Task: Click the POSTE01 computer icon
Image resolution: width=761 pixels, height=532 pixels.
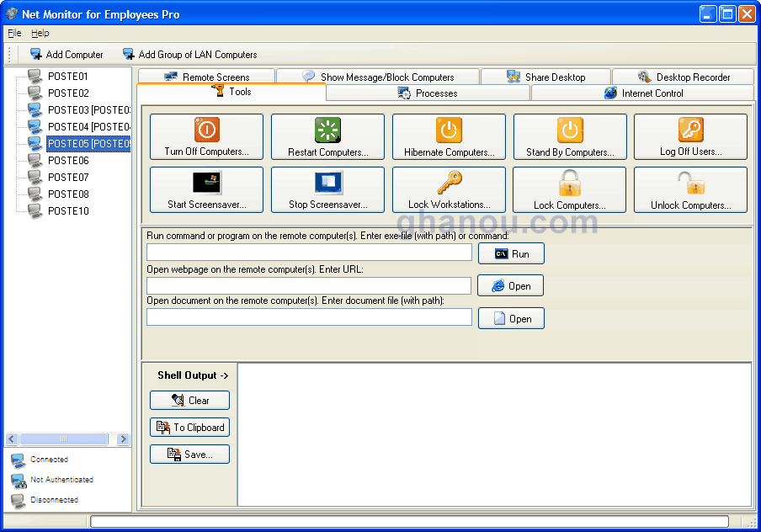Action: (35, 77)
